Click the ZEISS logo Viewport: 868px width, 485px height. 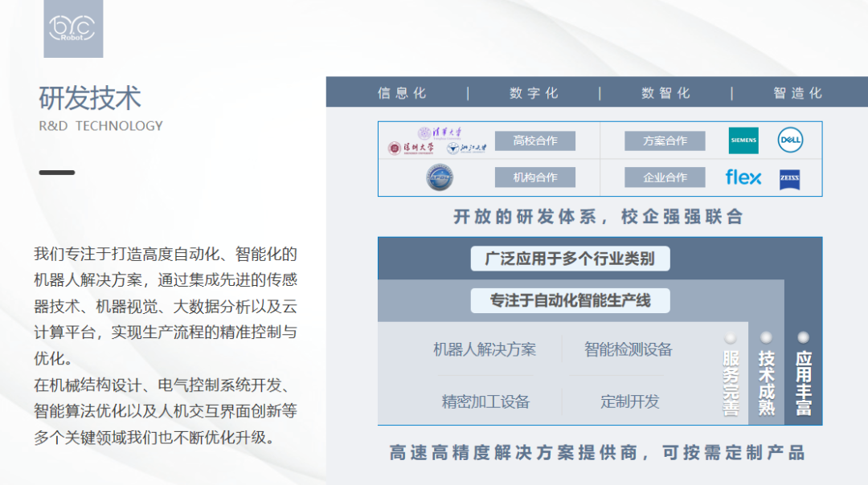[x=789, y=178]
